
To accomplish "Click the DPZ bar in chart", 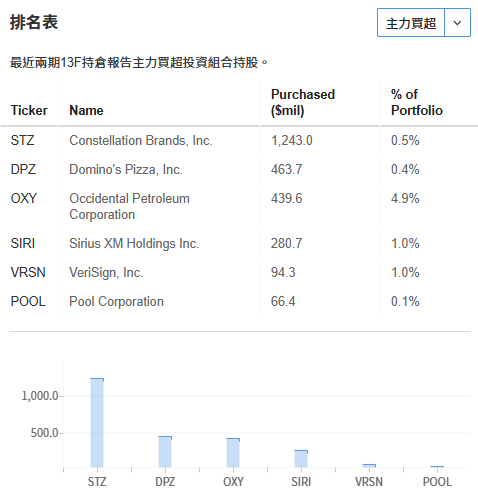I will click(x=165, y=452).
